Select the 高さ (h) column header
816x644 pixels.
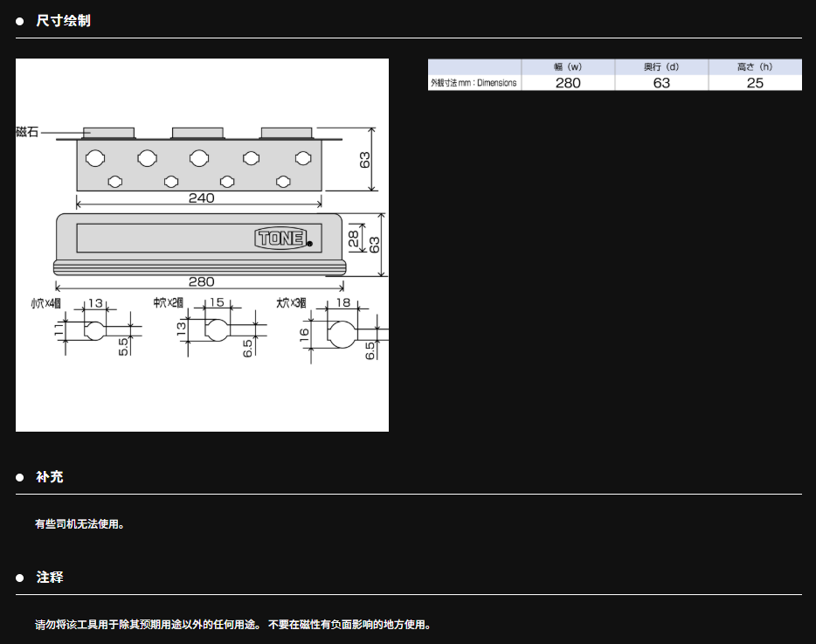(x=755, y=66)
